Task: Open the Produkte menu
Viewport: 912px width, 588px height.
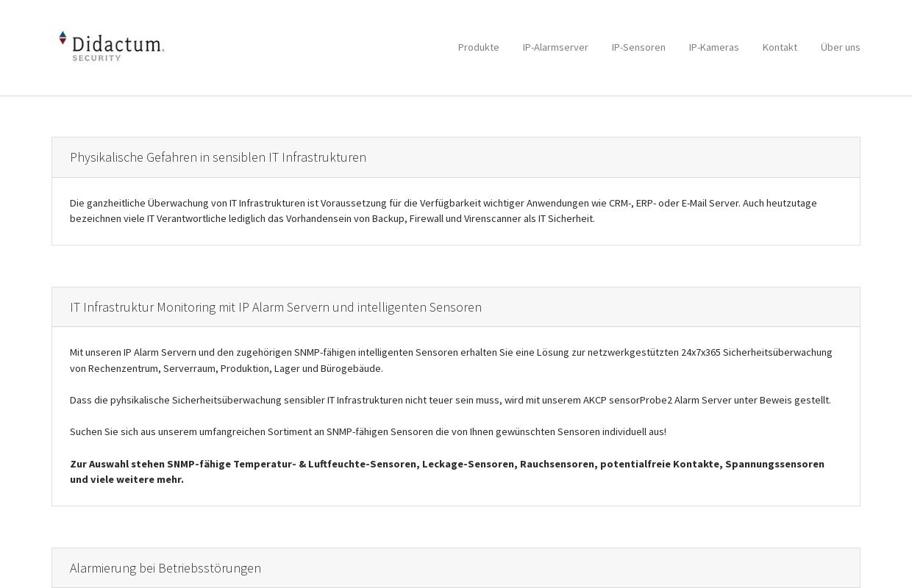Action: point(478,47)
